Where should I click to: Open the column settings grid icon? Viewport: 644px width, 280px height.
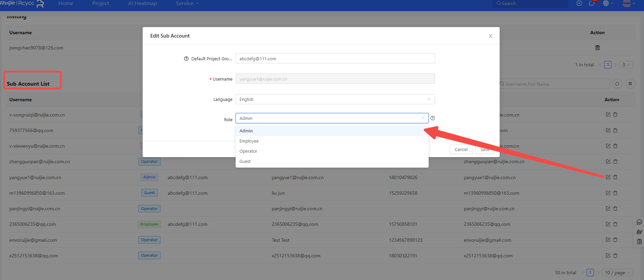tap(630, 84)
